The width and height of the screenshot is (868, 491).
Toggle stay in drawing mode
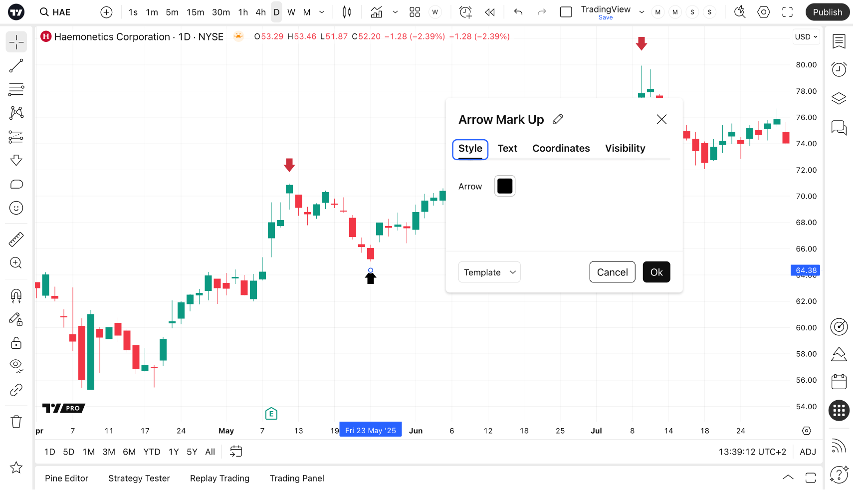pos(16,319)
